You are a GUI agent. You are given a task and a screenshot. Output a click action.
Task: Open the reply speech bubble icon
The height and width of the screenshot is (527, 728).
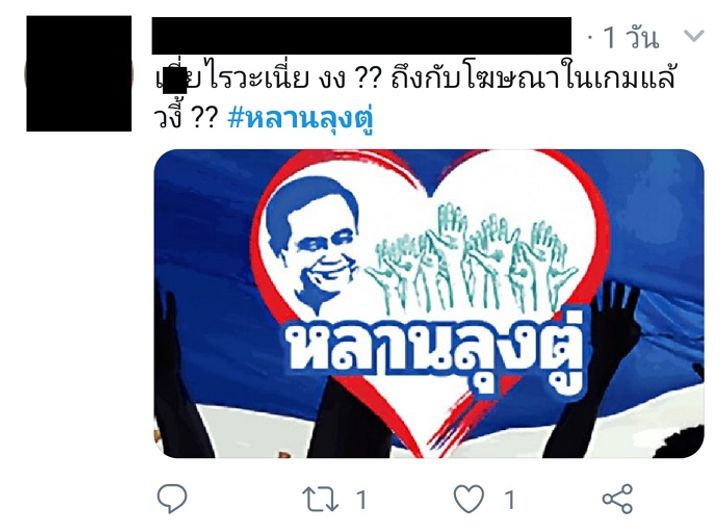click(172, 498)
